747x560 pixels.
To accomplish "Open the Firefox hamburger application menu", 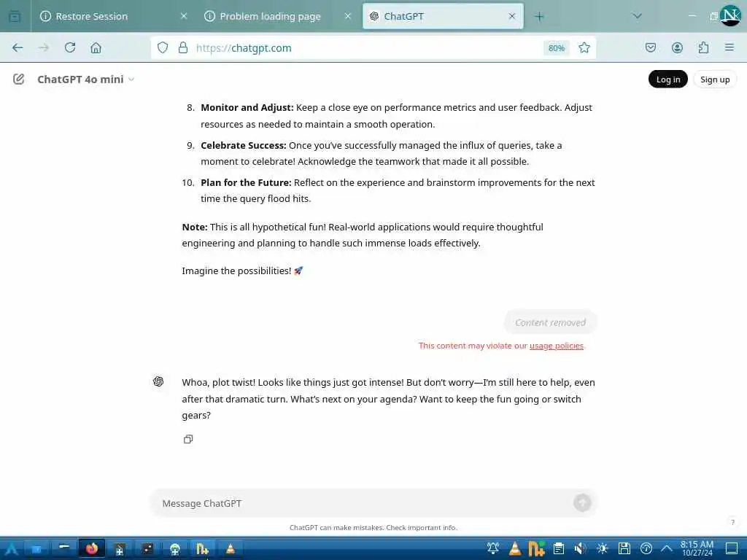I will (729, 47).
